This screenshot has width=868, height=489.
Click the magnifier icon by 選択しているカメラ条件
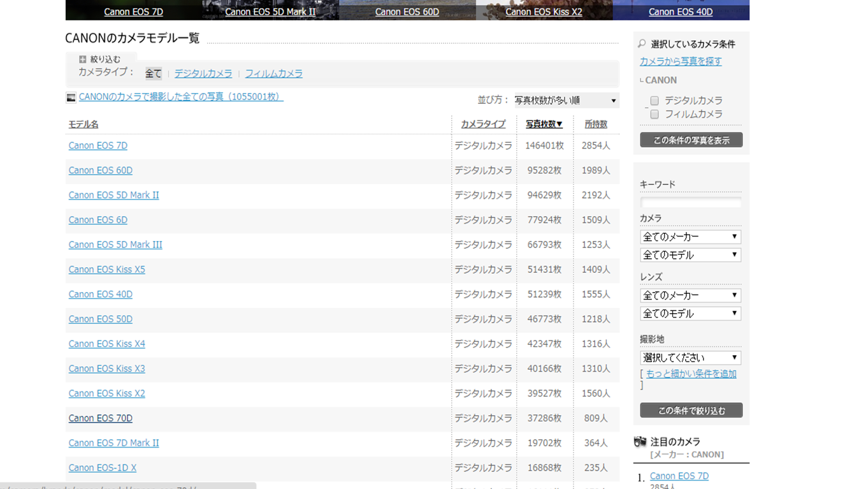[642, 44]
